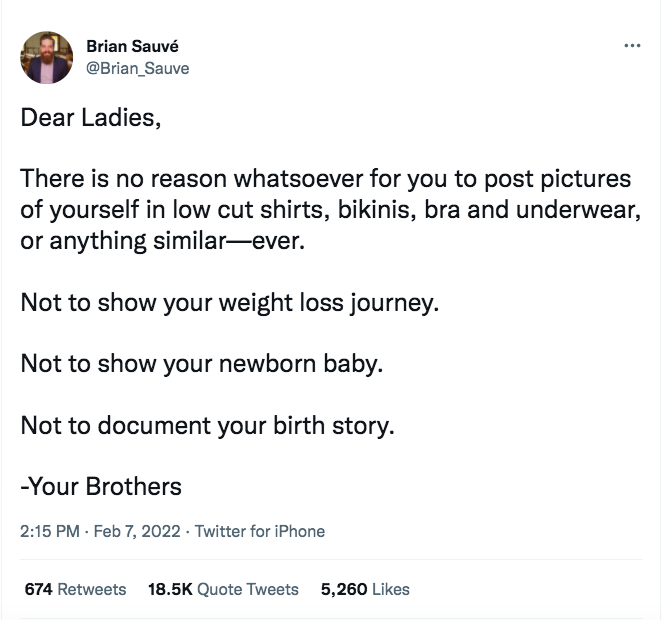Click the "Dear Ladies," opening line
This screenshot has height=620, width=662.
(x=91, y=117)
